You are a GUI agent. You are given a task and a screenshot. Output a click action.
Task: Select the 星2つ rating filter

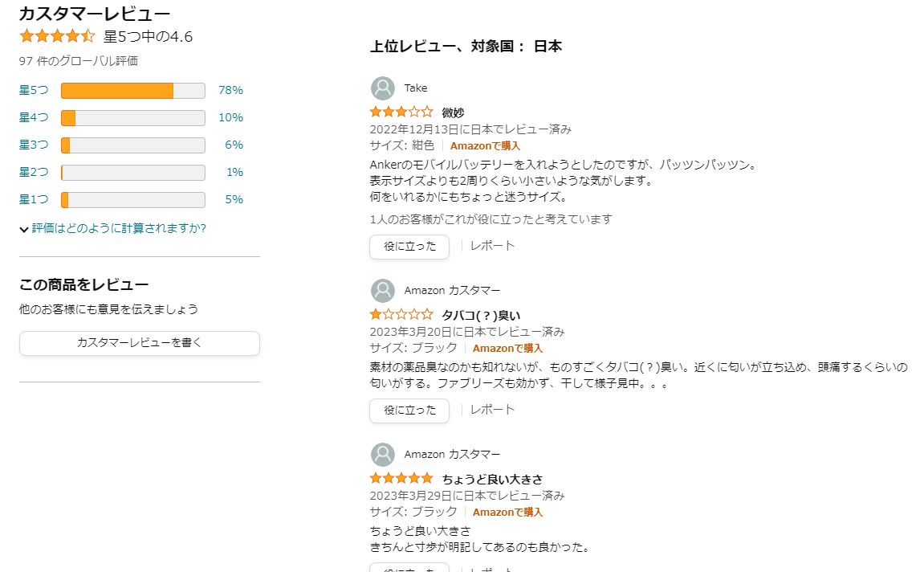(x=34, y=172)
